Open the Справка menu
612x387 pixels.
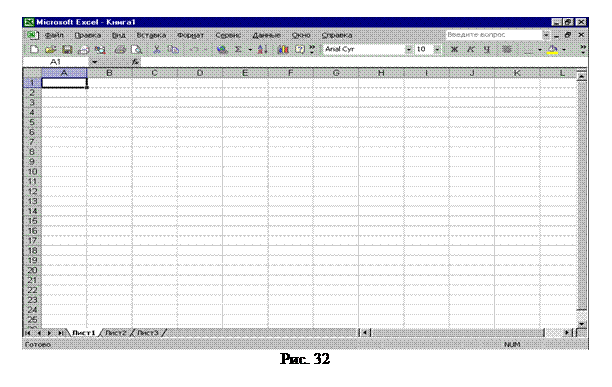tap(337, 35)
